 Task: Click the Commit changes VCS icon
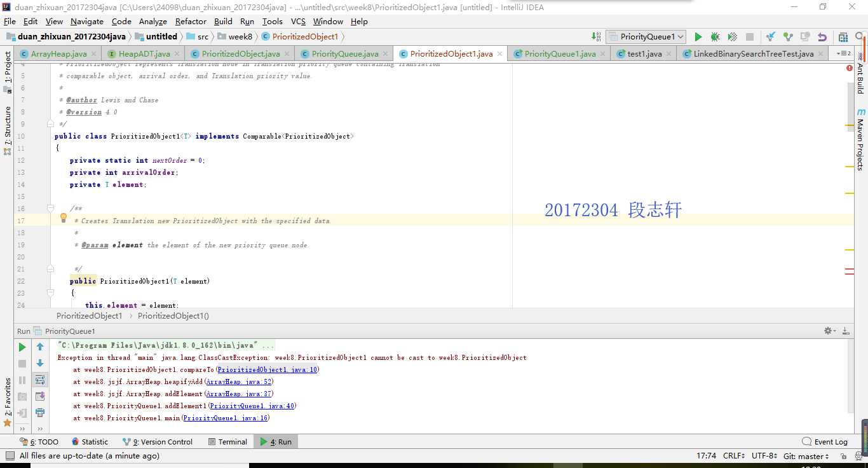[788, 37]
